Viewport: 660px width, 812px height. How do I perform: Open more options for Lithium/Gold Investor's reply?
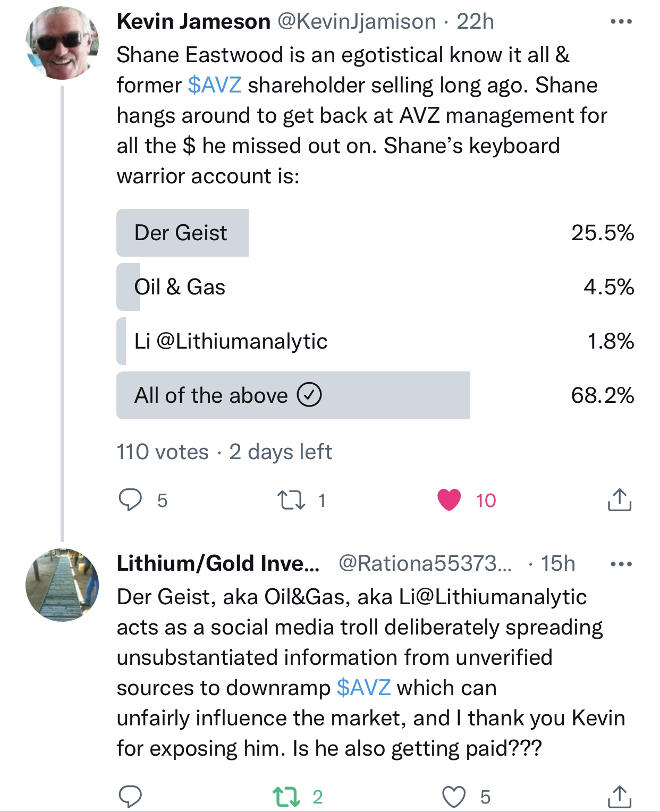tap(621, 564)
